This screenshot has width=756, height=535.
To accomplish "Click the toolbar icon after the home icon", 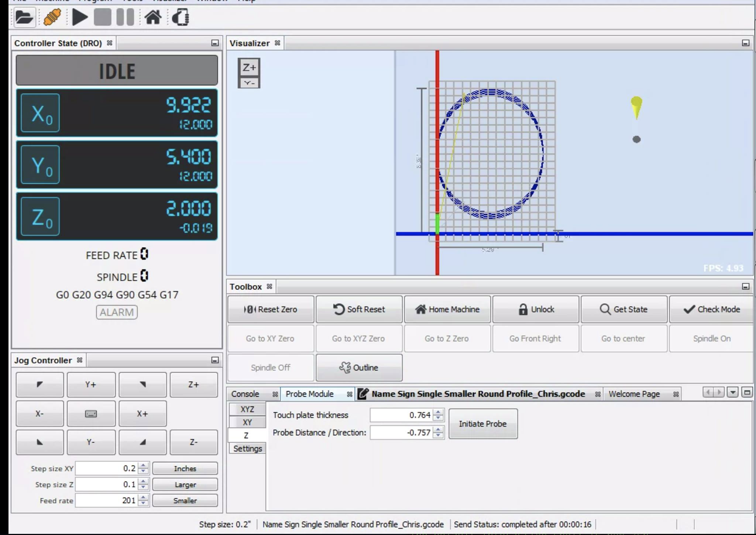I will pyautogui.click(x=181, y=17).
